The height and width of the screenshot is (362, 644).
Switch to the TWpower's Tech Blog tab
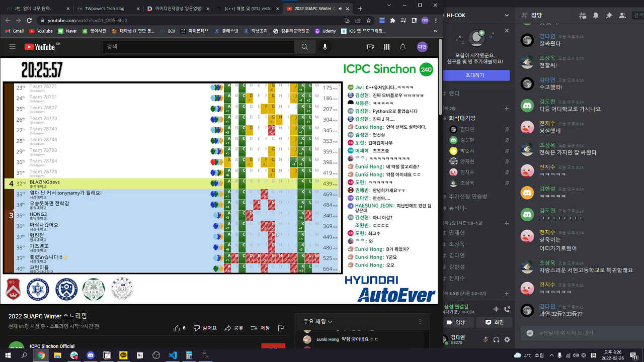(107, 9)
